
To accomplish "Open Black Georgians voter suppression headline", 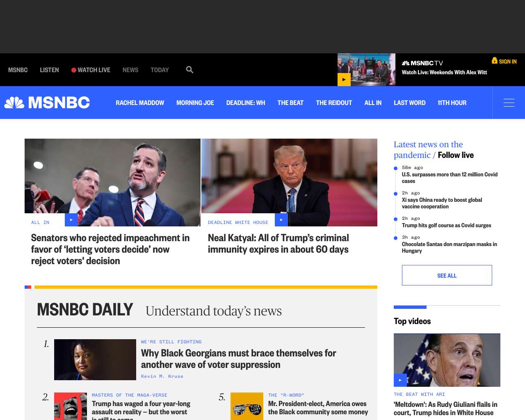I will point(239,359).
